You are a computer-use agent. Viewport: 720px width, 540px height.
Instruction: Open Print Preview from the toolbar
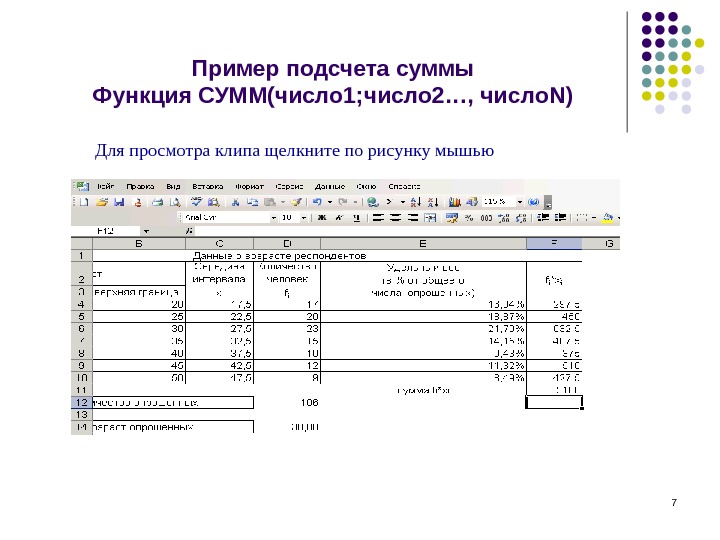pos(175,202)
